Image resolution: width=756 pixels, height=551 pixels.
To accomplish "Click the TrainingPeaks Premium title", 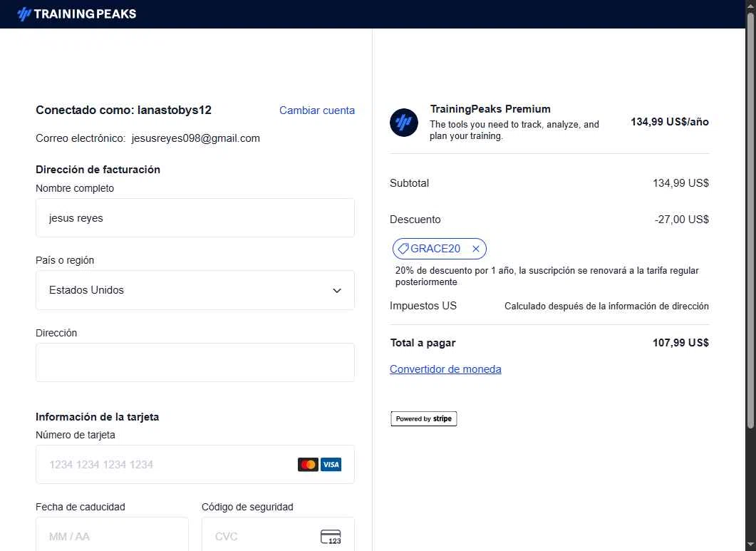I will (490, 109).
